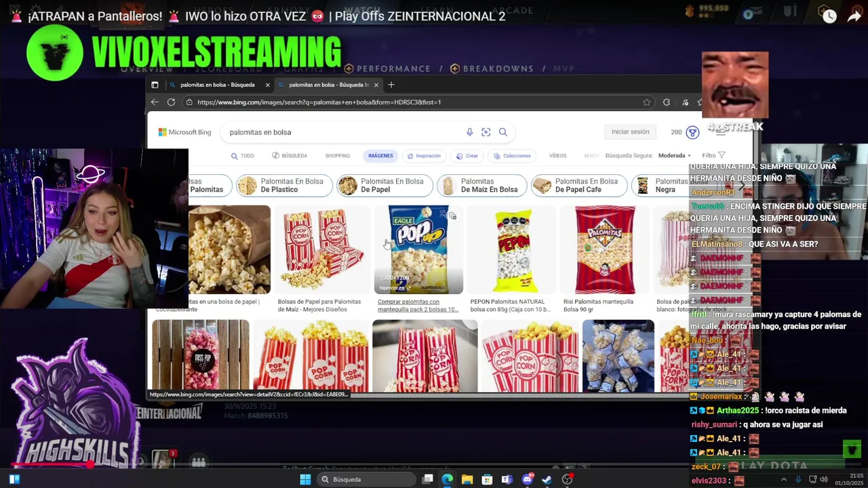Open a new browser tab

(391, 85)
